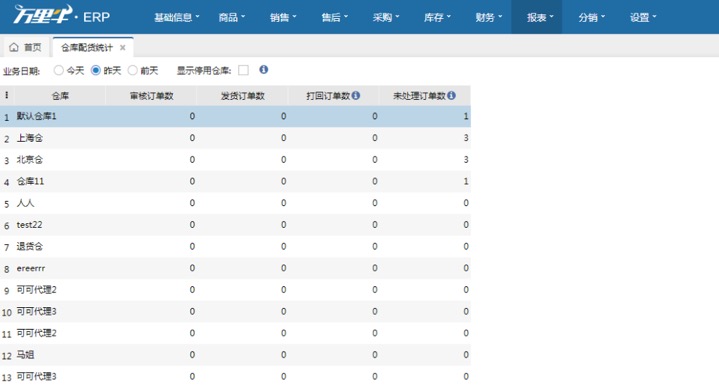Select row 10 可可代理3

(x=235, y=311)
